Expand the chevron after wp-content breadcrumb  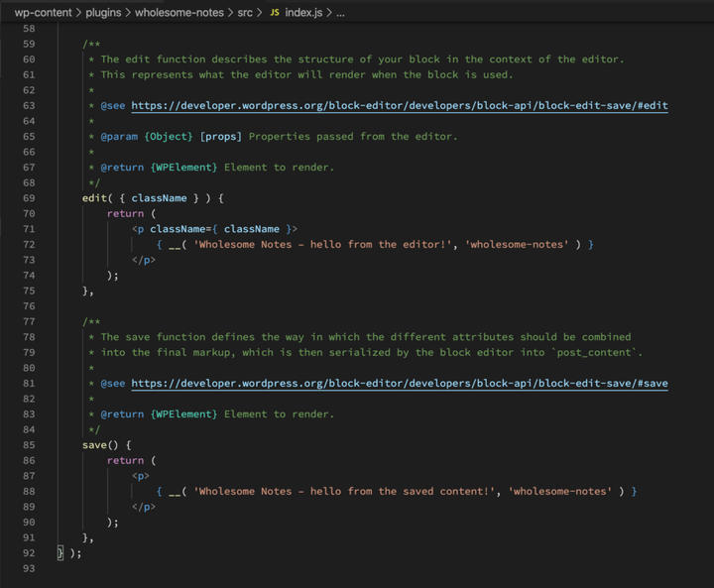(x=78, y=13)
